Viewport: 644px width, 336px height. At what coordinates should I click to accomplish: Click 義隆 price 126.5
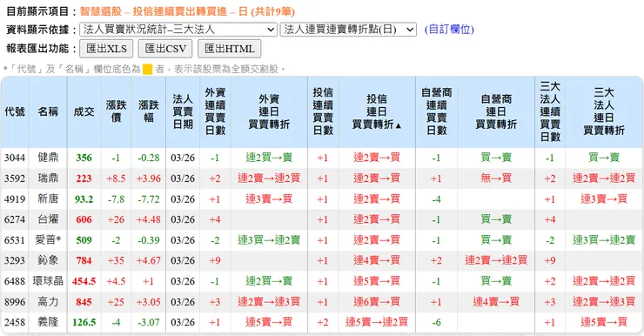(x=84, y=322)
